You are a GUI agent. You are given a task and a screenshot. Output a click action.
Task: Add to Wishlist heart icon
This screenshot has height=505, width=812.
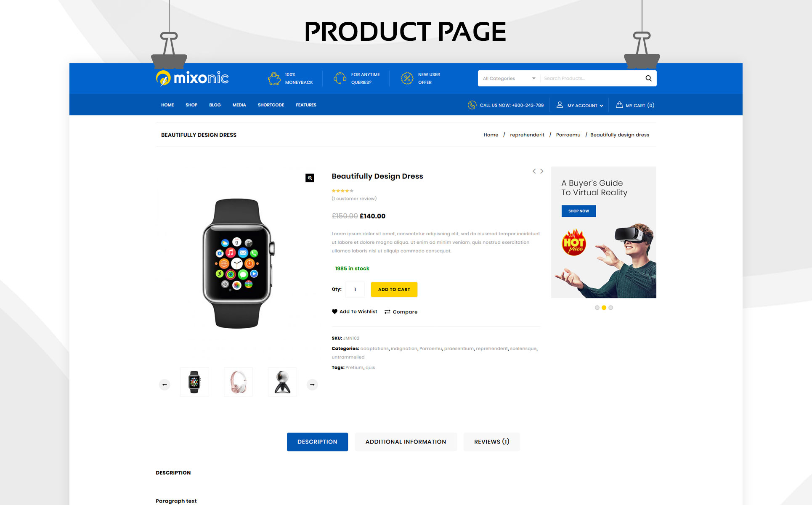(x=334, y=311)
